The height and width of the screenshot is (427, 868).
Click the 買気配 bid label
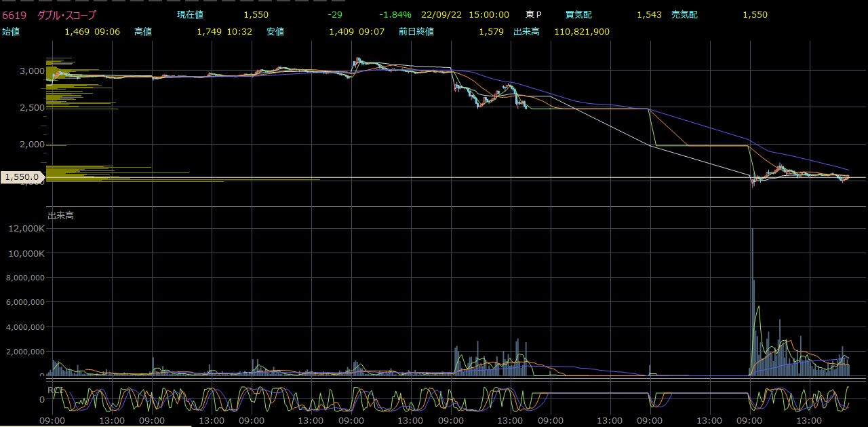[578, 15]
